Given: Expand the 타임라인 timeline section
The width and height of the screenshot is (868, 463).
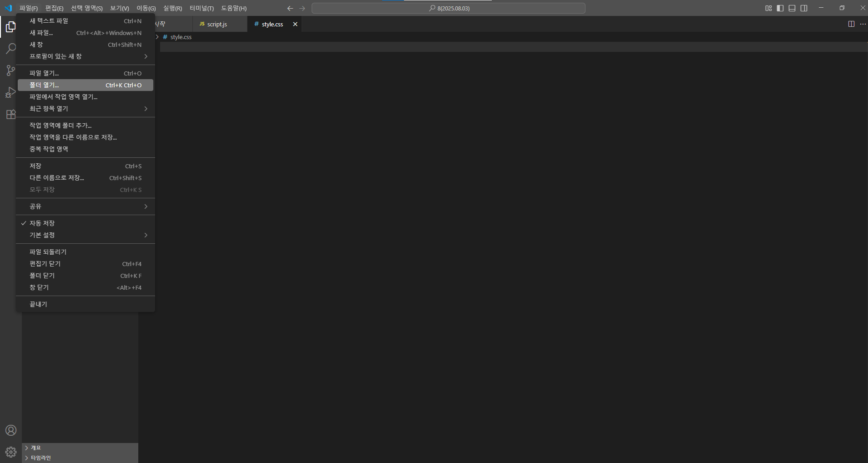Looking at the screenshot, I should (x=80, y=458).
